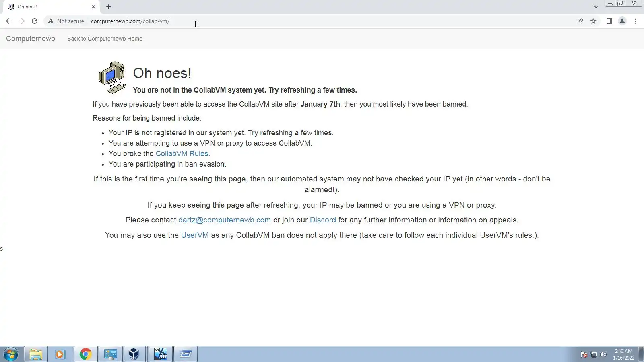Launch Windows Explorer from the taskbar
This screenshot has height=362, width=644.
(x=36, y=354)
